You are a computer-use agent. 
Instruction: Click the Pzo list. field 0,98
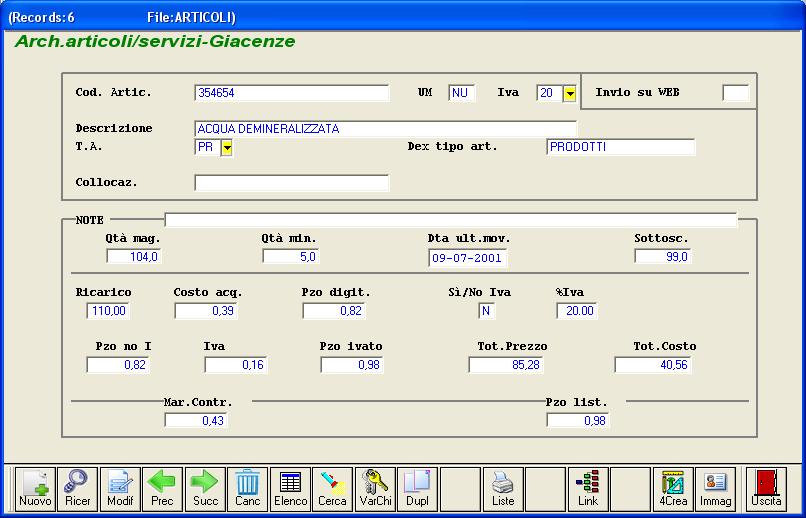(x=578, y=420)
